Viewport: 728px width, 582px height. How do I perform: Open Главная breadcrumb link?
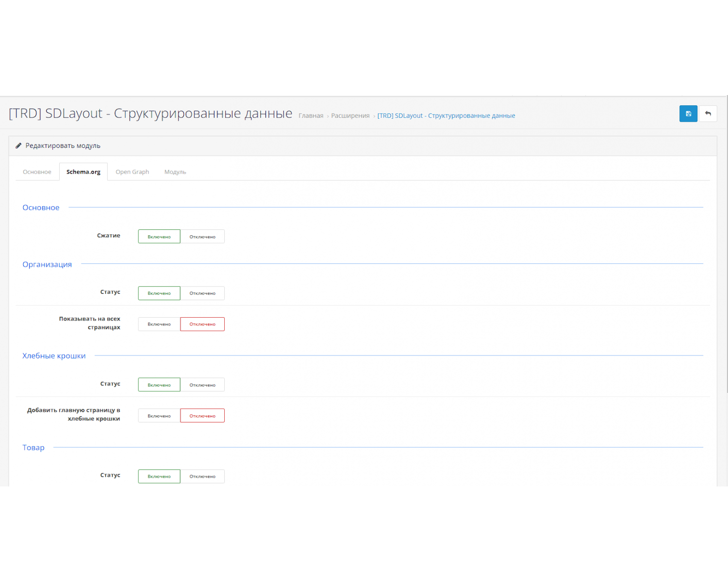coord(311,115)
